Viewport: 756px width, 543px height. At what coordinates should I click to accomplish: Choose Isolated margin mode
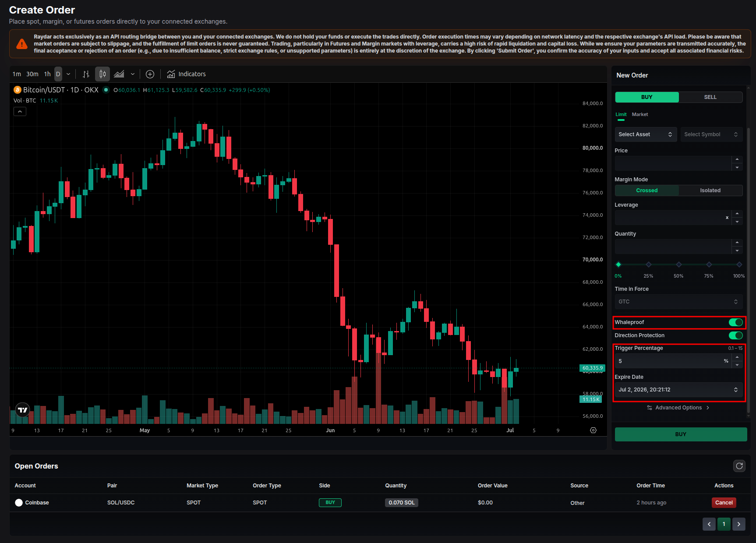(x=710, y=190)
